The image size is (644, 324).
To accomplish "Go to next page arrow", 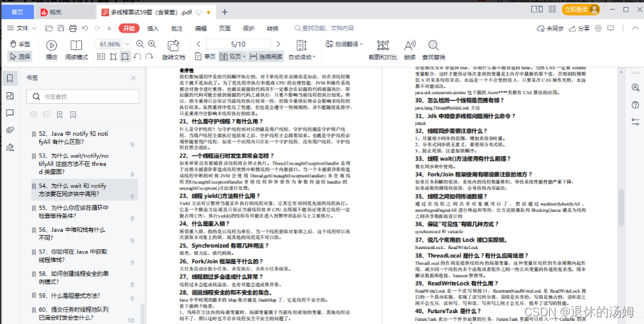I will click(x=278, y=44).
